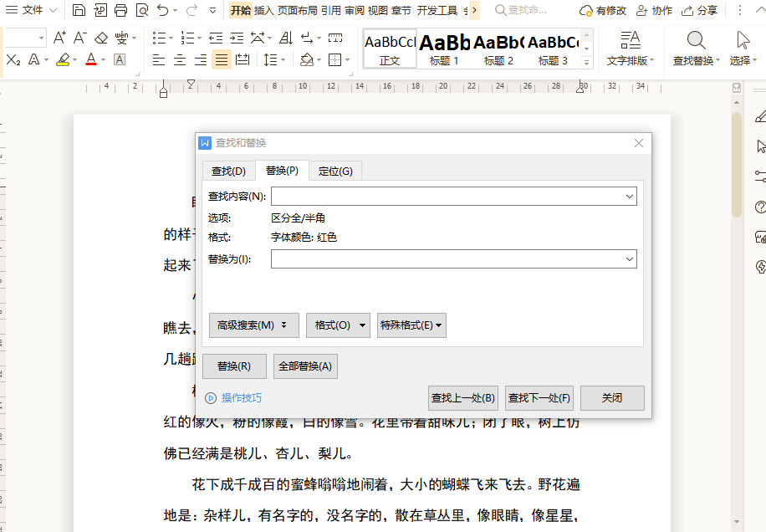Screen dimensions: 766x532
Task: Click the Print icon in the quick toolbar
Action: pos(120,10)
